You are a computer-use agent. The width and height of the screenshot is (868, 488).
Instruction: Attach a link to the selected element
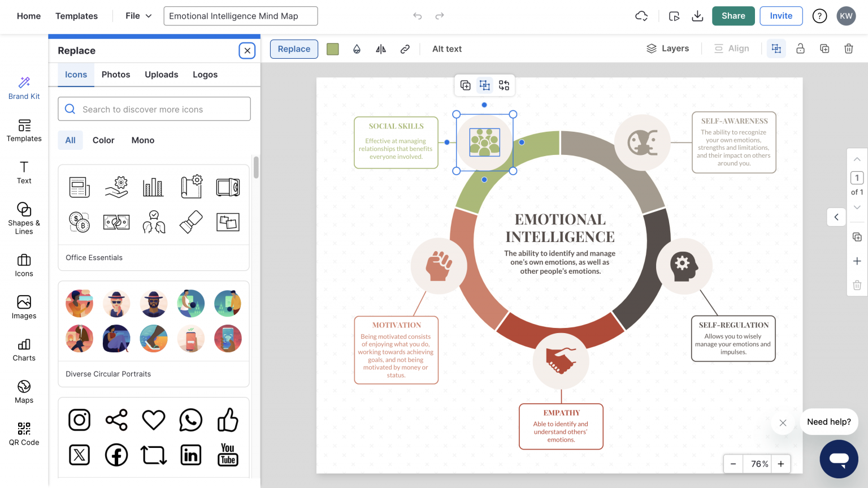pyautogui.click(x=405, y=49)
